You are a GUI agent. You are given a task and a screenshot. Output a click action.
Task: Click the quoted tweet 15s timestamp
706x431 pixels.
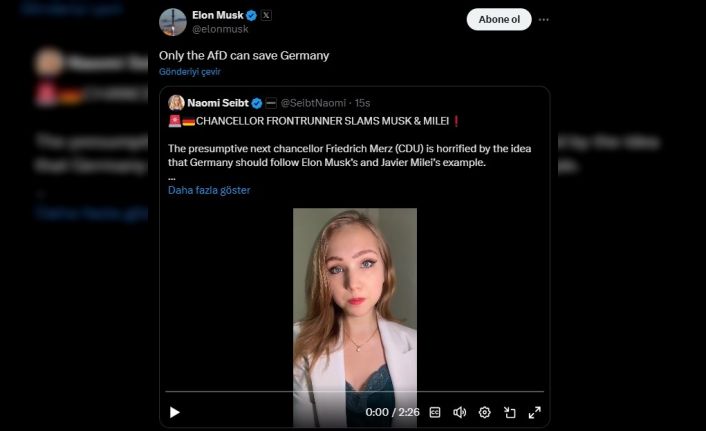pyautogui.click(x=362, y=103)
